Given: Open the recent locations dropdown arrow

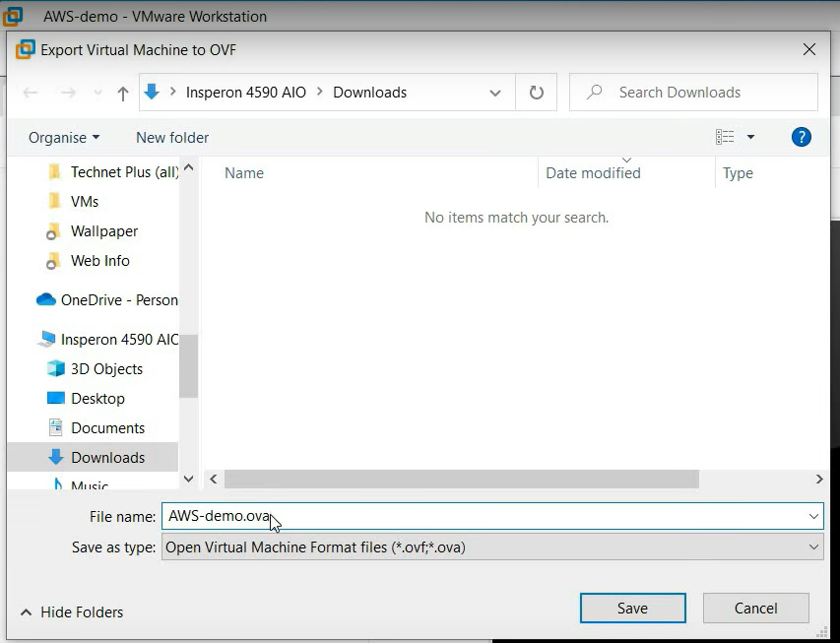Looking at the screenshot, I should [97, 94].
